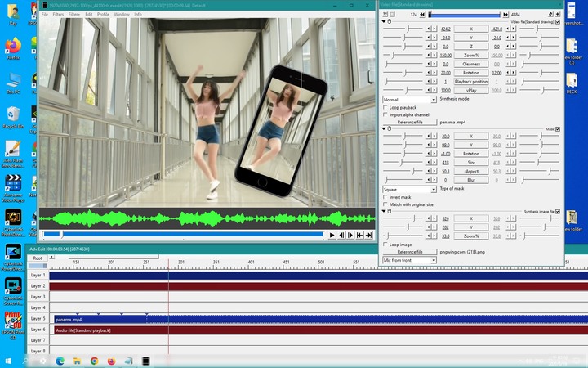Screen dimensions: 588x368
Task: Open the Window menu
Action: tap(122, 14)
